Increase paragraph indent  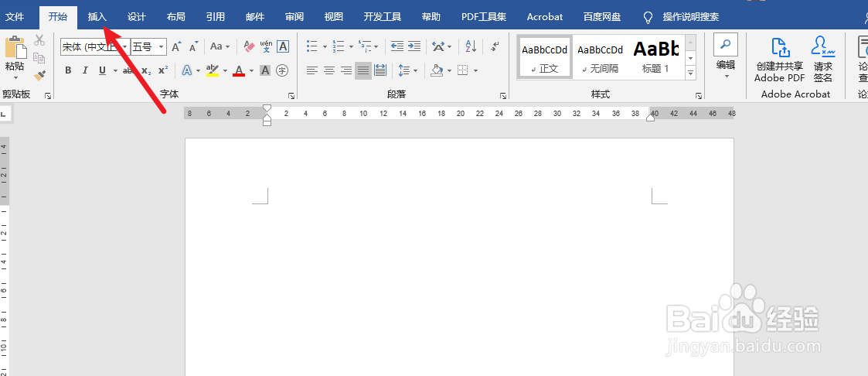[414, 46]
